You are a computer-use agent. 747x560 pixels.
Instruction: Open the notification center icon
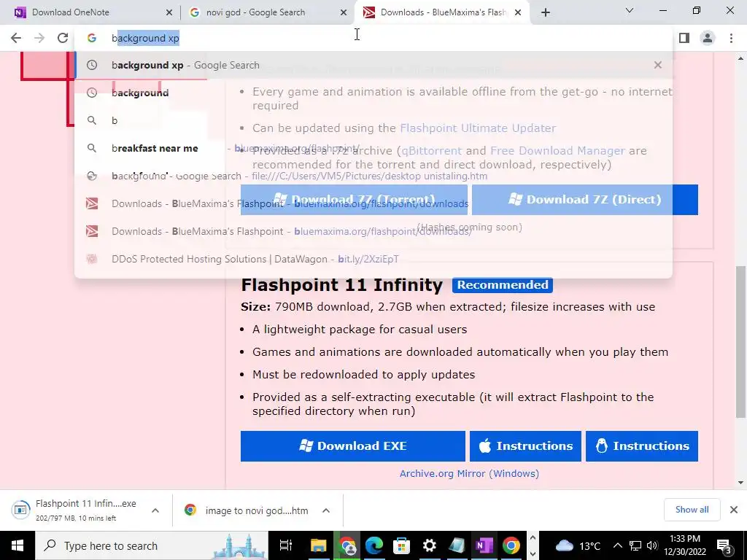coord(723,545)
